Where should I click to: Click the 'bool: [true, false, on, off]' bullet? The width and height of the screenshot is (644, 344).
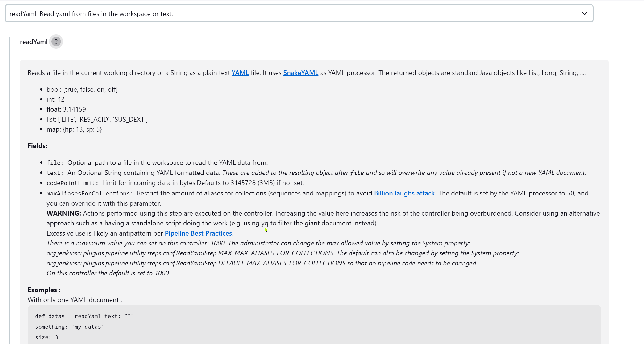[x=82, y=90]
